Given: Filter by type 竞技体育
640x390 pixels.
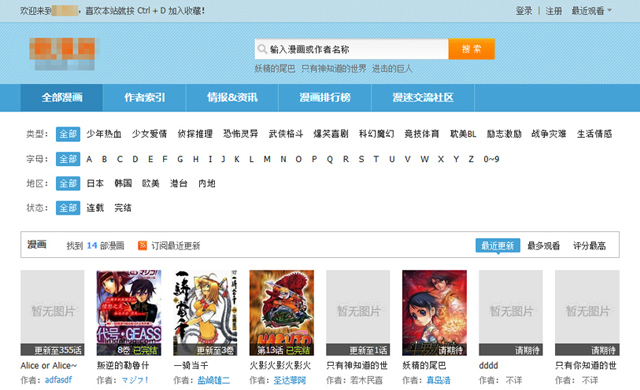Looking at the screenshot, I should (x=422, y=134).
